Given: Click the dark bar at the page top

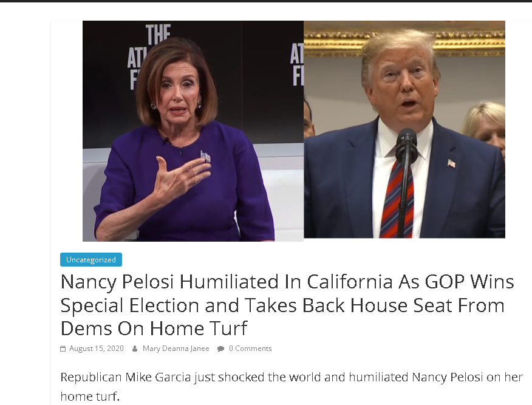Looking at the screenshot, I should pyautogui.click(x=266, y=1).
